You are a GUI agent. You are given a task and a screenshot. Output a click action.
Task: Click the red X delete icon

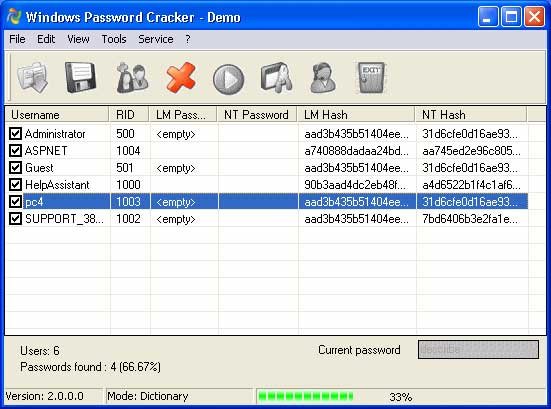click(181, 78)
